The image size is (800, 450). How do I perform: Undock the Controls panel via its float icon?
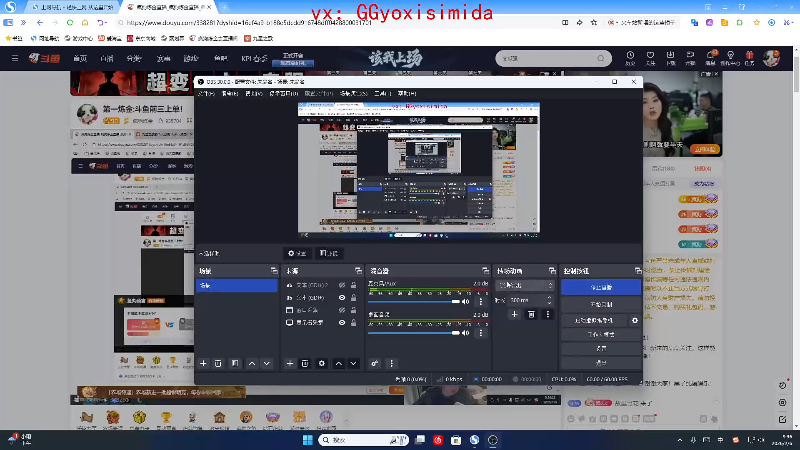coord(638,270)
